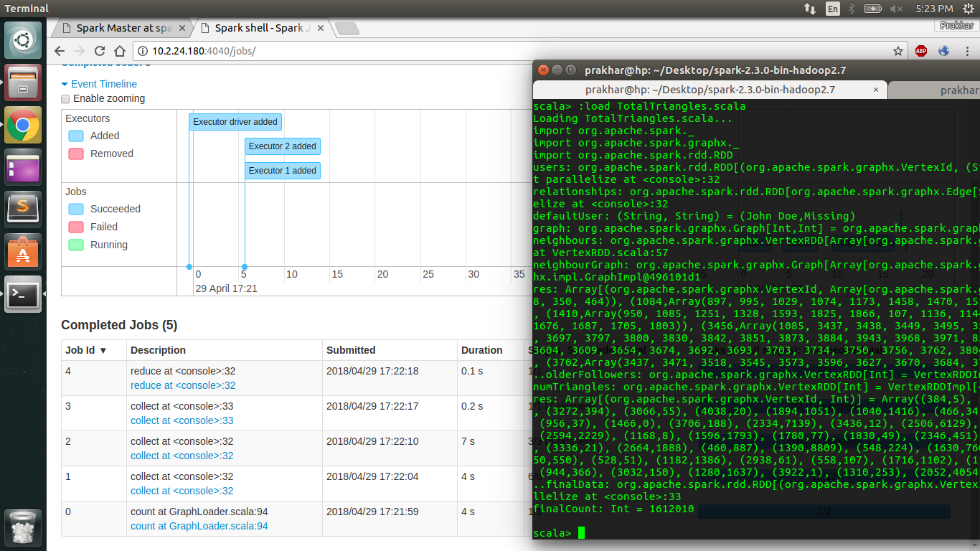The width and height of the screenshot is (980, 551).
Task: Open network indicator in top panel
Action: (x=810, y=9)
